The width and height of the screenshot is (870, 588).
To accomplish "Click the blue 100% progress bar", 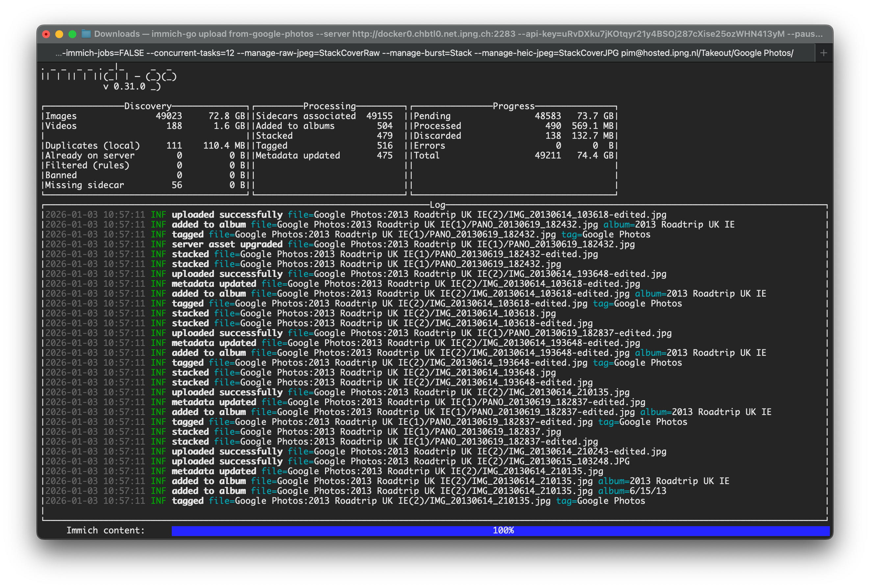I will pos(500,530).
